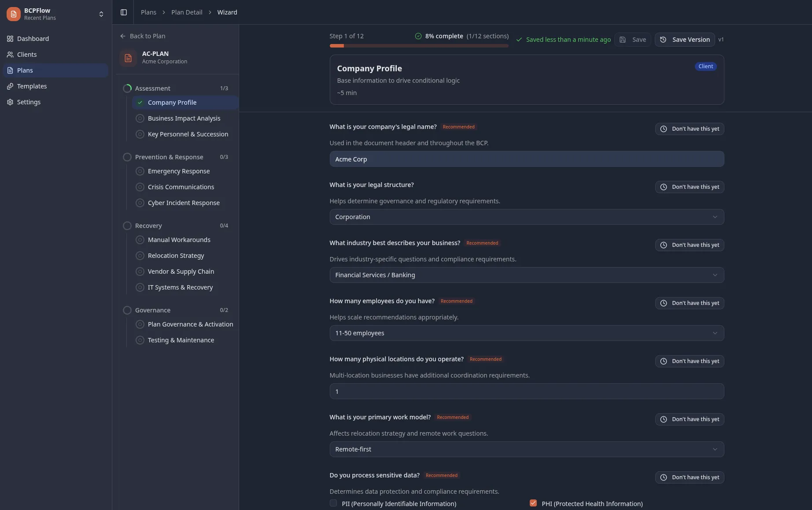
Task: Click the Templates icon in sidebar
Action: point(10,86)
